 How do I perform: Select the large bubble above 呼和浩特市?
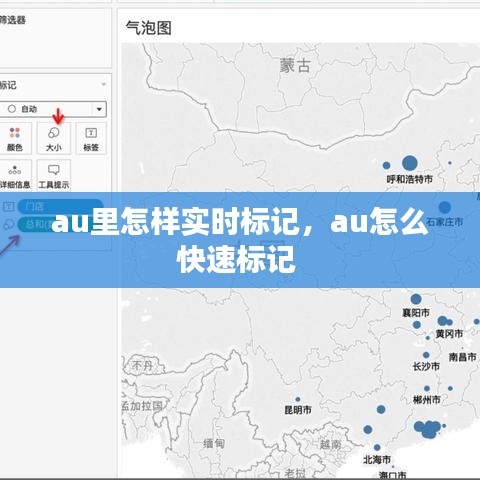tap(410, 163)
